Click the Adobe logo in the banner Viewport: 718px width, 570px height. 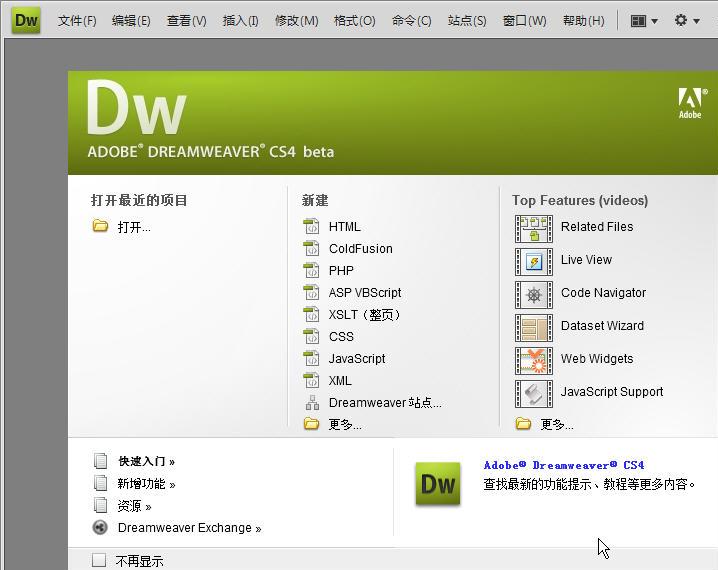pos(690,102)
